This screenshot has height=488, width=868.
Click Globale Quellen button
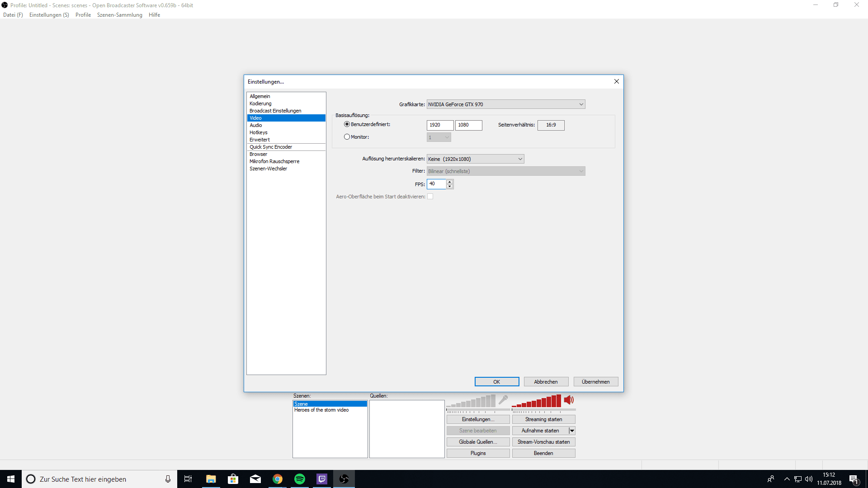pos(478,442)
